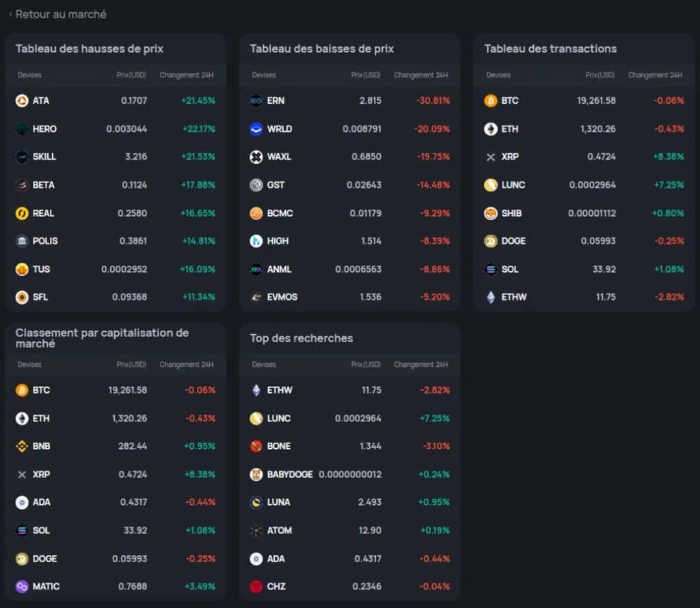Viewport: 700px width, 608px height.
Task: Click the ATOM coin icon
Action: (256, 530)
